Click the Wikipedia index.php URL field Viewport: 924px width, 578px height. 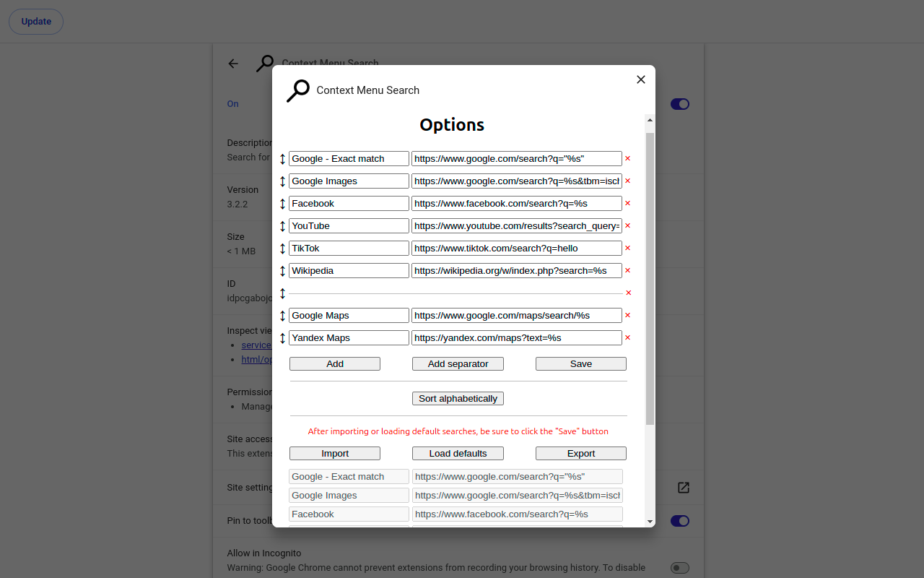click(x=517, y=271)
